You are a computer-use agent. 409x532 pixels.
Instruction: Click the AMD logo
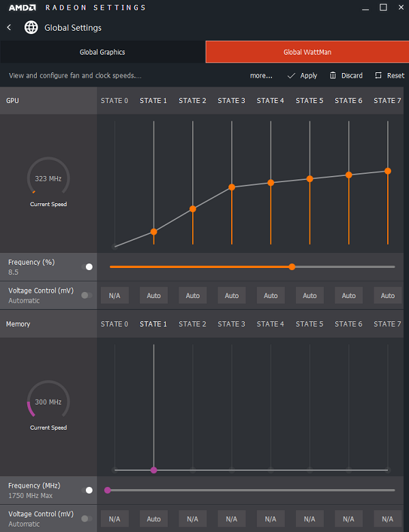[x=22, y=8]
